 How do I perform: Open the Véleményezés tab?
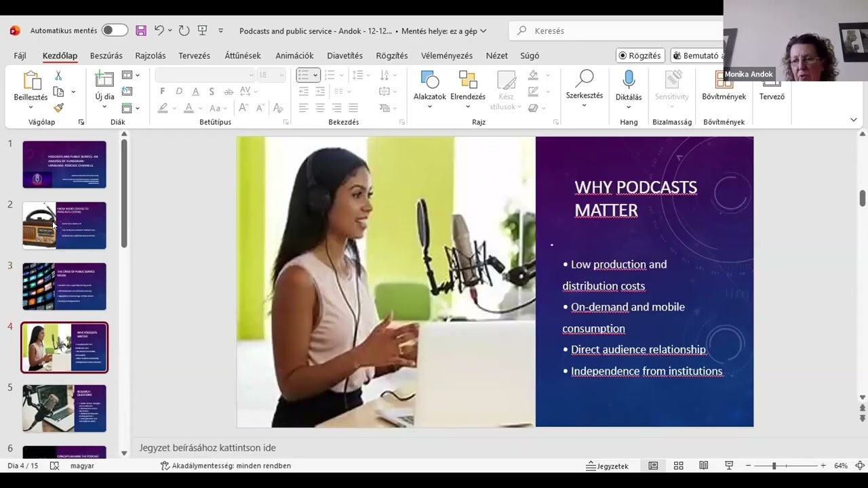(446, 56)
